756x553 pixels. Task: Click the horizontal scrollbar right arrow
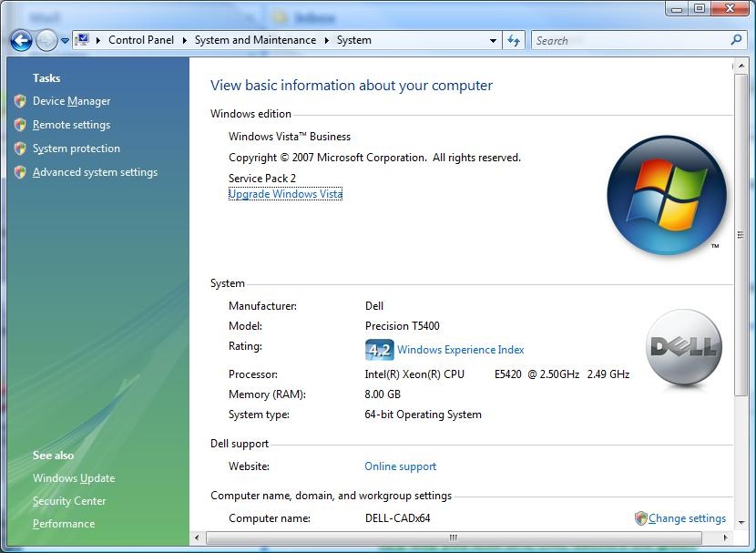(726, 538)
